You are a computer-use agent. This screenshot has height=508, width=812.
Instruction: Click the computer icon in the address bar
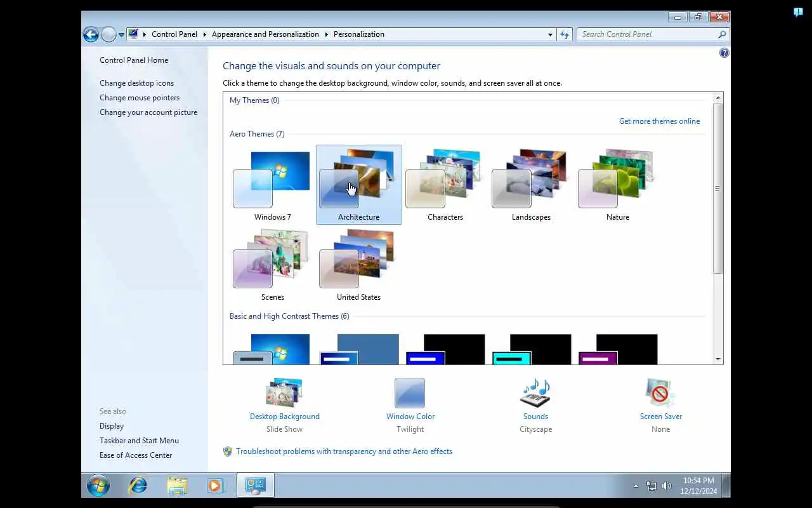coord(133,34)
